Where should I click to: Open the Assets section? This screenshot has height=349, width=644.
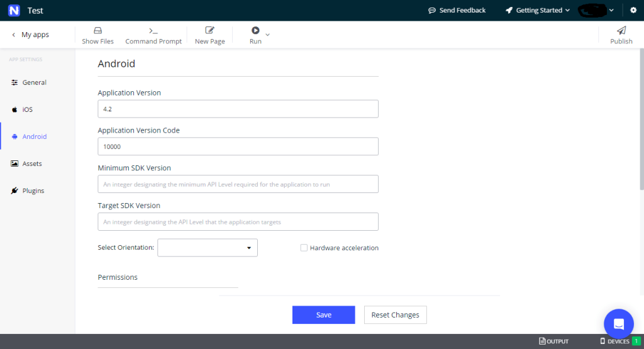(26, 164)
